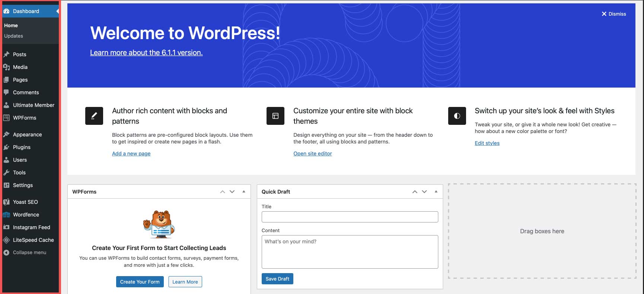Dismiss the Welcome to WordPress banner
The image size is (644, 294).
click(614, 14)
